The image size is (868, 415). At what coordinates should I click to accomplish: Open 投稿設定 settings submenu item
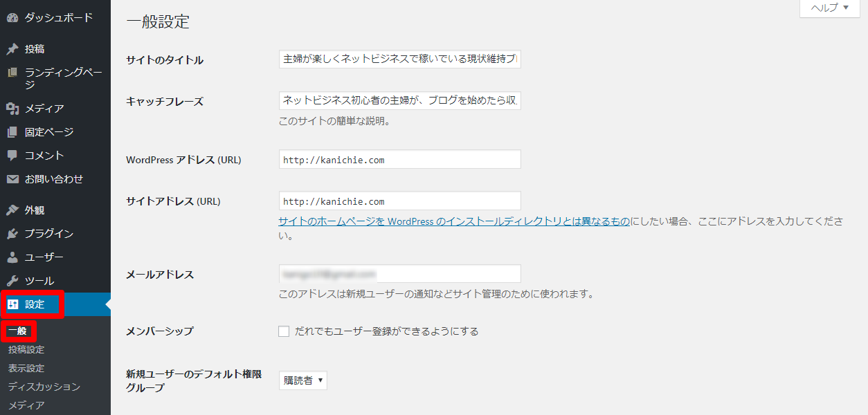coord(26,350)
